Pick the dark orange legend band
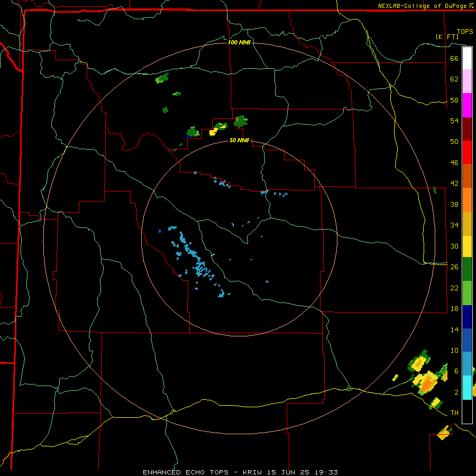The width and height of the screenshot is (476, 476). pos(467,176)
